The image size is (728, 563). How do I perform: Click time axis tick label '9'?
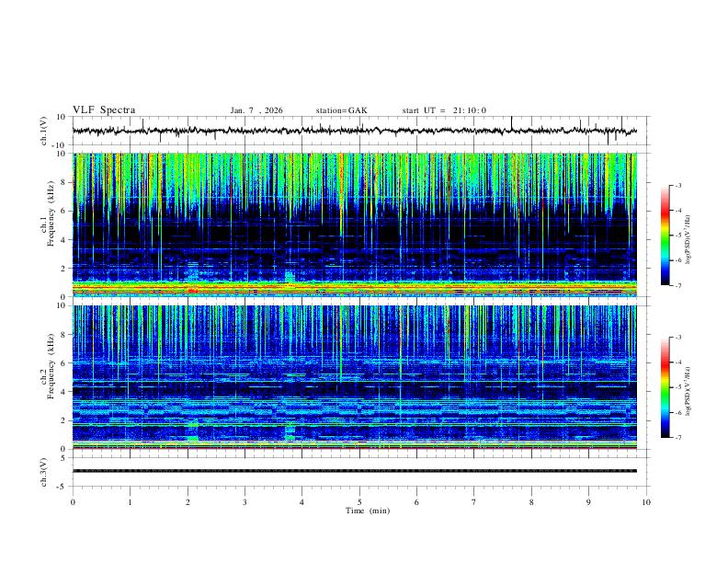(588, 502)
